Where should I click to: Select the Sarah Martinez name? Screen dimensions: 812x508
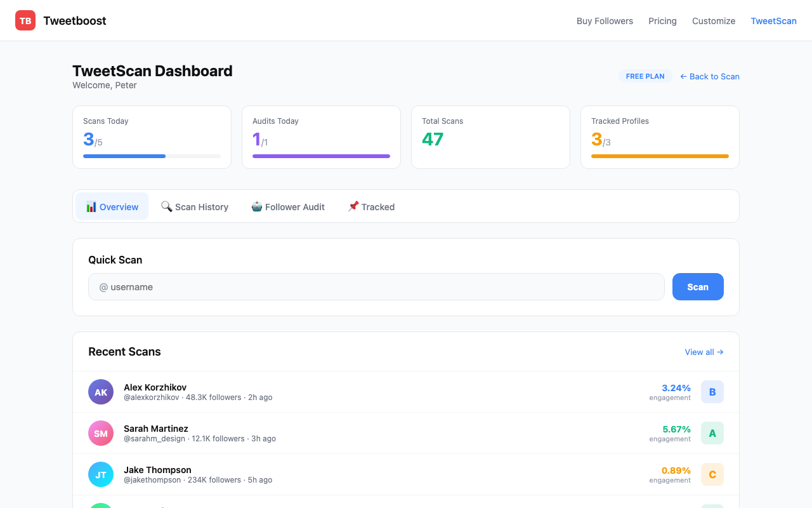156,428
